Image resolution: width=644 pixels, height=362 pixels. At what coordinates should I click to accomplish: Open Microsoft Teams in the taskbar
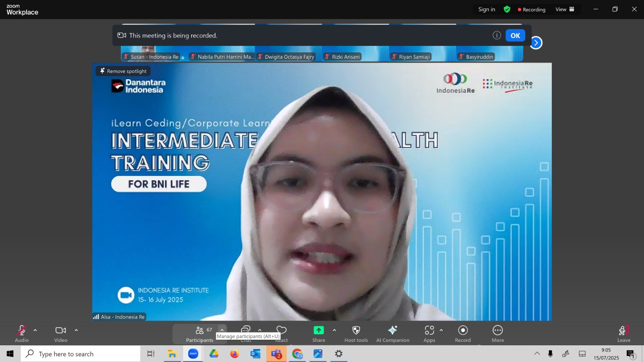tap(276, 354)
